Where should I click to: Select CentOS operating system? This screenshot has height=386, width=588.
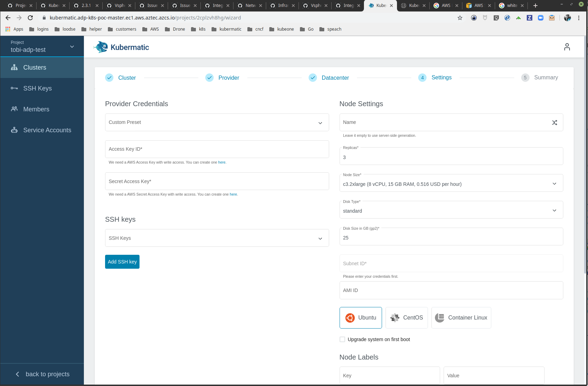point(407,318)
